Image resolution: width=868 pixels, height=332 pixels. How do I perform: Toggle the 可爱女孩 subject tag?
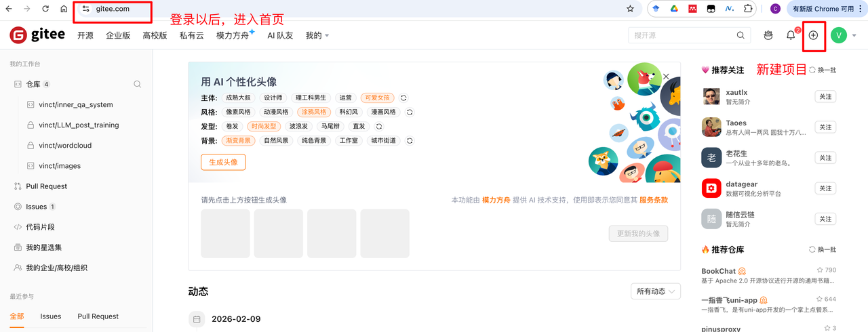pyautogui.click(x=377, y=98)
